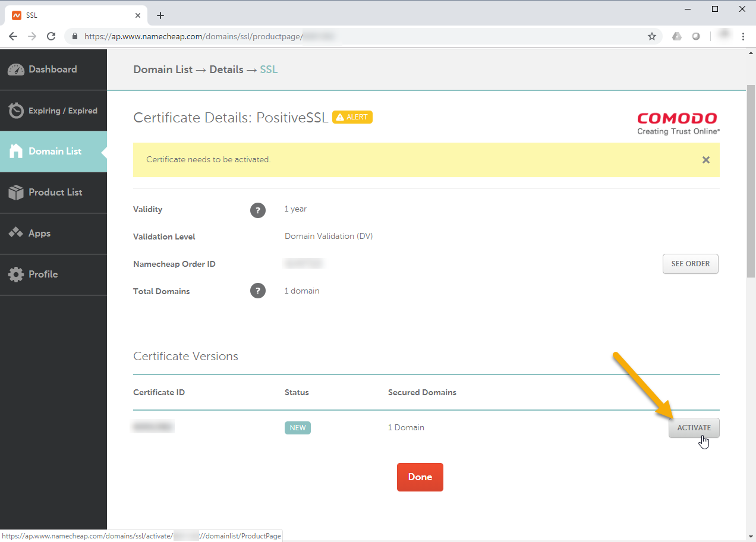Screen dimensions: 756x542
Task: Click the ACTIVATE button
Action: 694,428
